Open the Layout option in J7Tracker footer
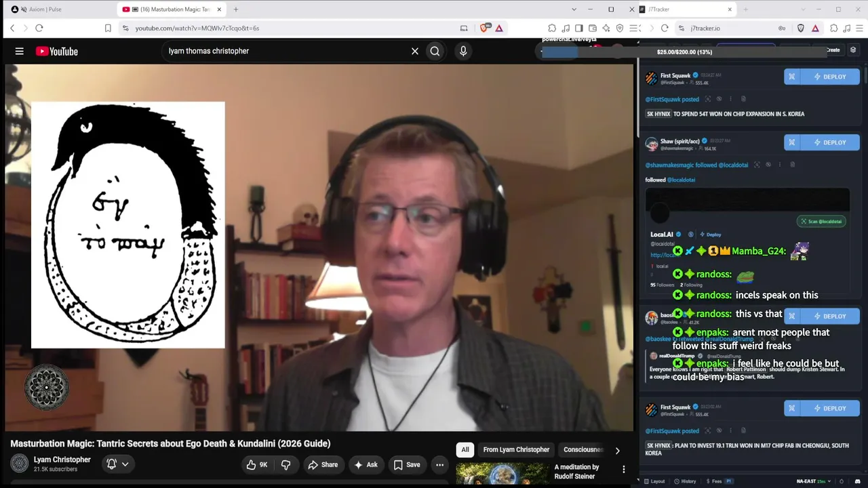 pos(654,481)
